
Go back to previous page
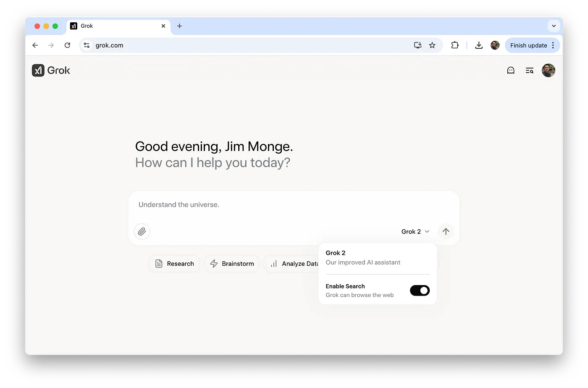point(35,45)
